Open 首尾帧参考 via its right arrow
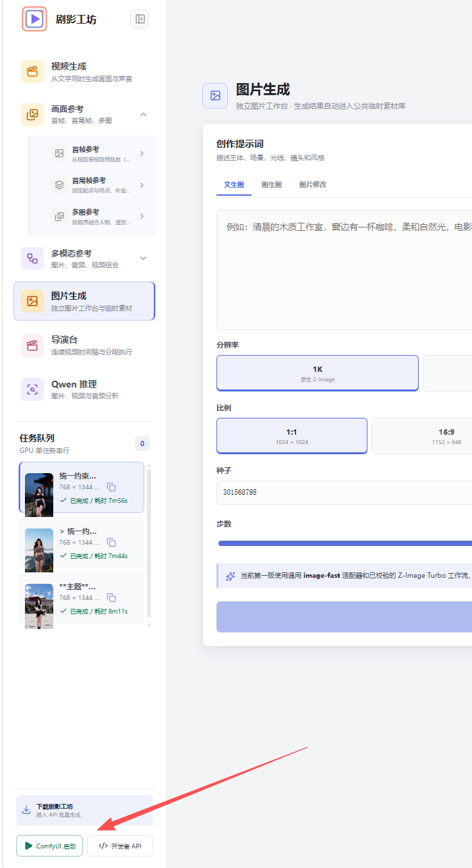This screenshot has height=868, width=472. (x=142, y=185)
